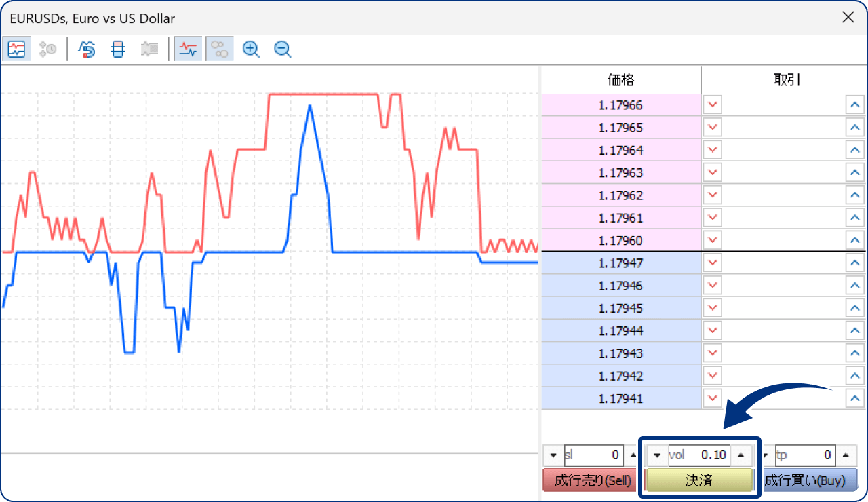The image size is (868, 502).
Task: Click the 価格 column header
Action: [x=620, y=80]
